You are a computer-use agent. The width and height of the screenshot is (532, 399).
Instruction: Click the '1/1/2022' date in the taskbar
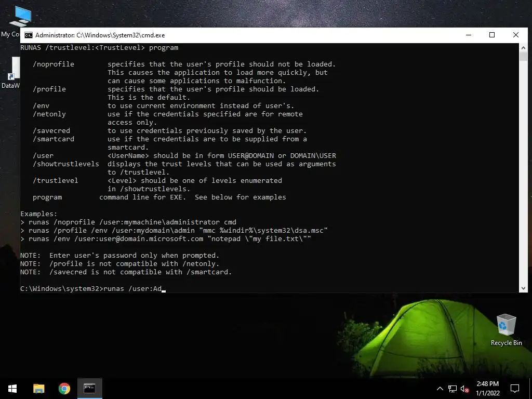pyautogui.click(x=487, y=393)
